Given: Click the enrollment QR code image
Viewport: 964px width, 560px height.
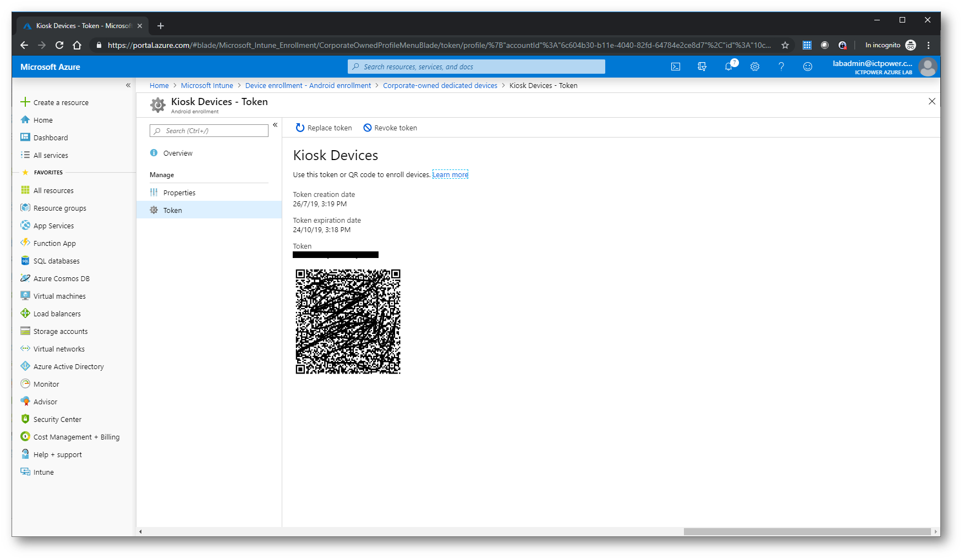Looking at the screenshot, I should (x=348, y=321).
